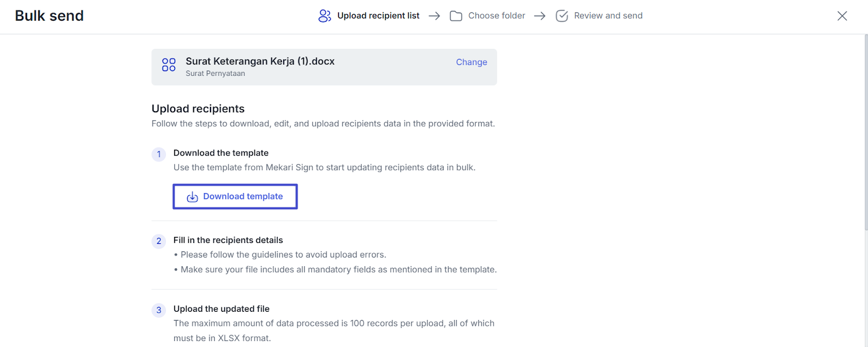Click the people icon for Upload recipient list

click(x=324, y=16)
